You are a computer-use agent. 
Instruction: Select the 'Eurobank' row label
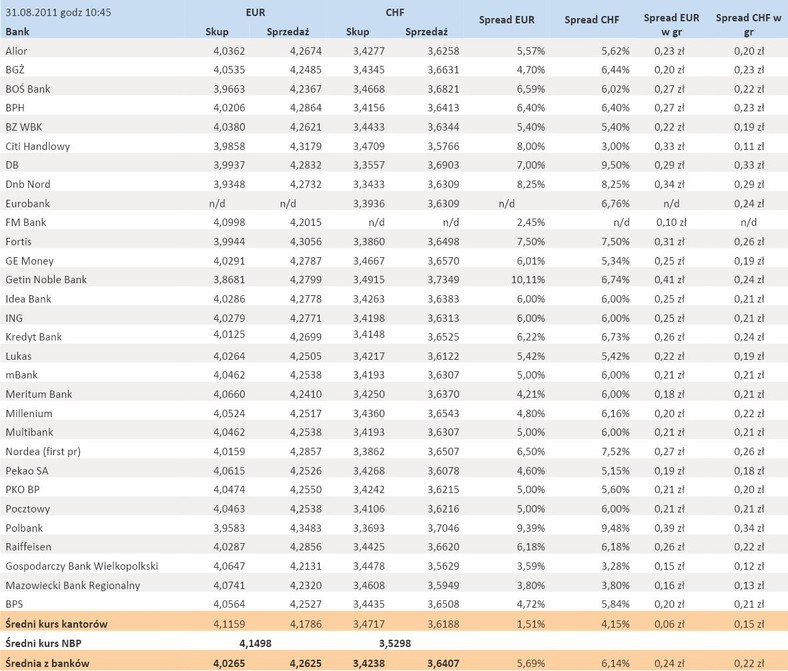tap(28, 204)
